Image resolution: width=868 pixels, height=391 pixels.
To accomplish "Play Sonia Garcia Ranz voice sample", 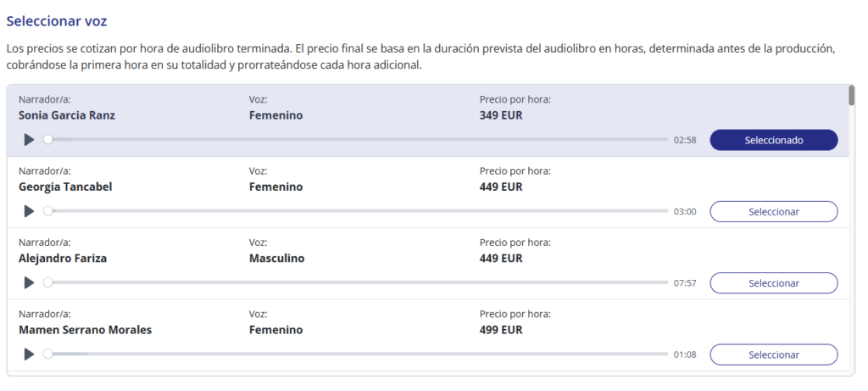I will click(29, 140).
